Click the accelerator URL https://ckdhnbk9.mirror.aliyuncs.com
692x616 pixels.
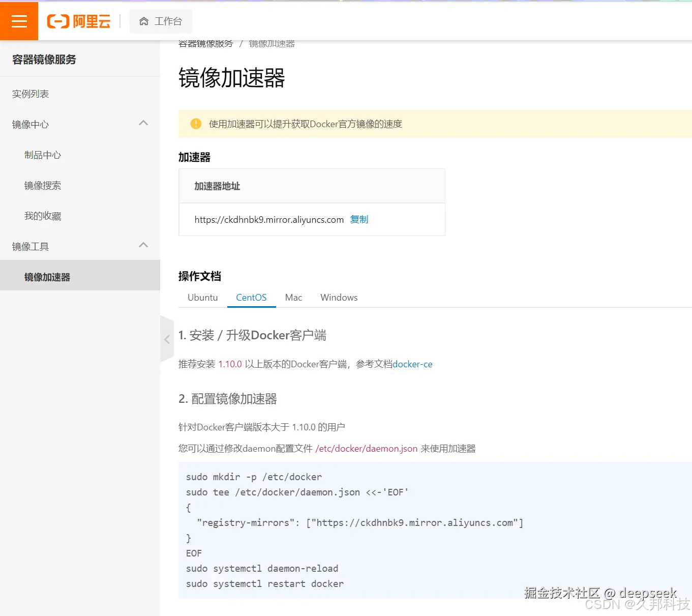[x=269, y=220]
